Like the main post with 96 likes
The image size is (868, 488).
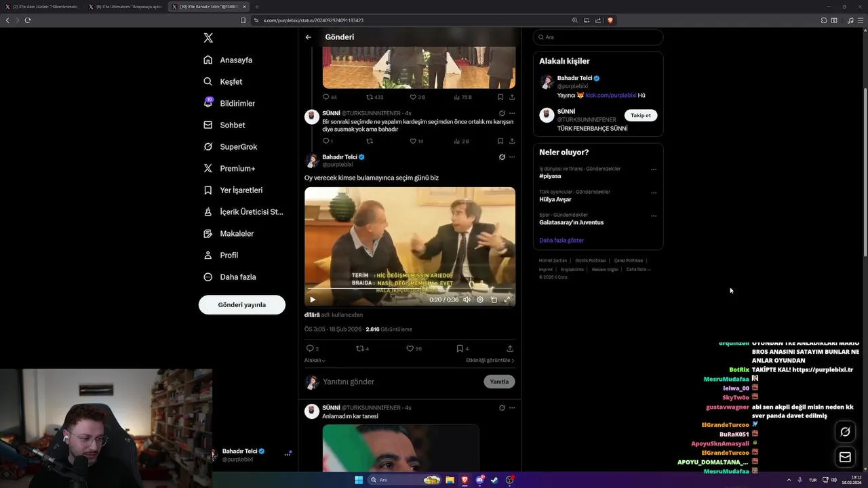pyautogui.click(x=413, y=348)
